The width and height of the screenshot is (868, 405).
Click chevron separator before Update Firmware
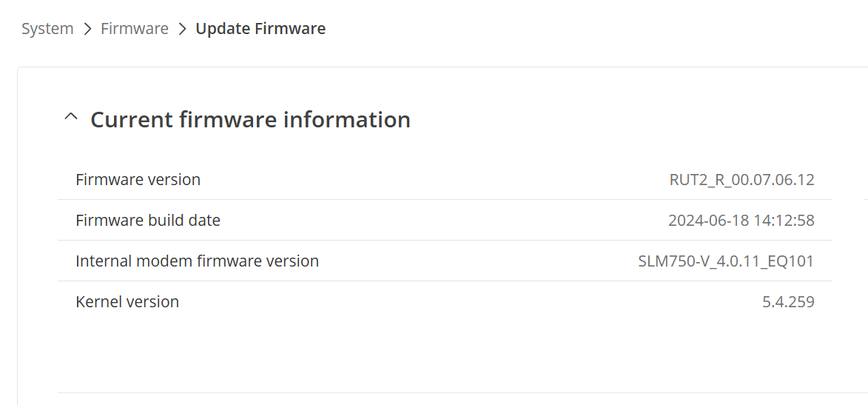pos(182,29)
